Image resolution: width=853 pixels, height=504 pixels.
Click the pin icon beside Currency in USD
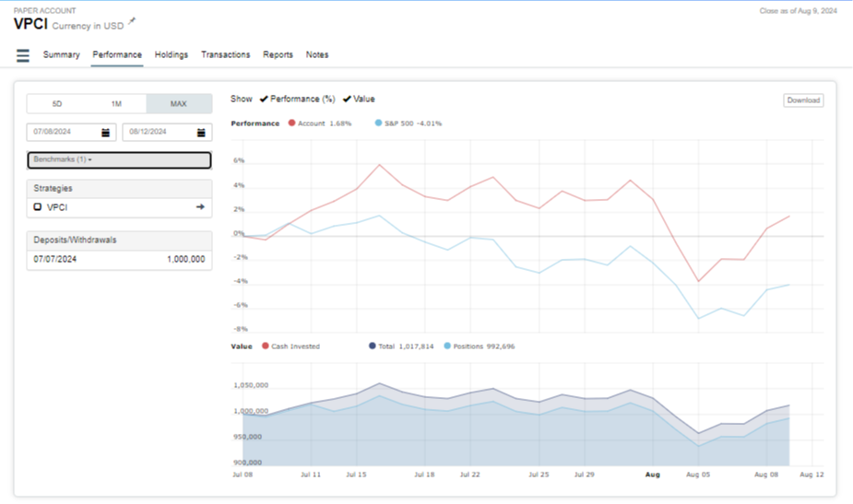(131, 20)
